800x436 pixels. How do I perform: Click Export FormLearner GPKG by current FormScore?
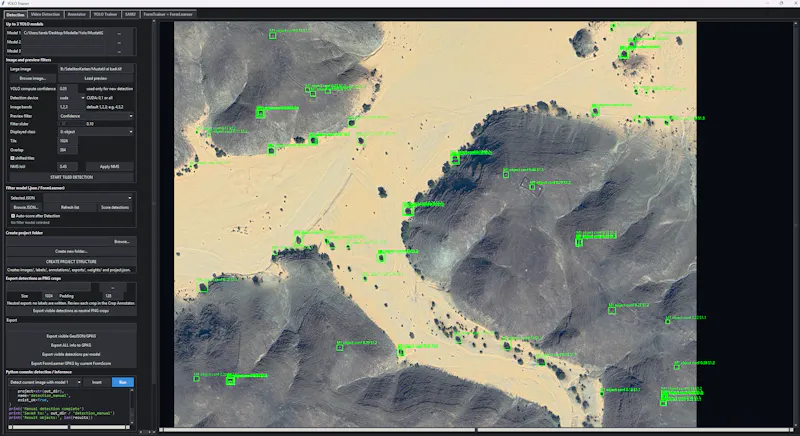click(71, 364)
